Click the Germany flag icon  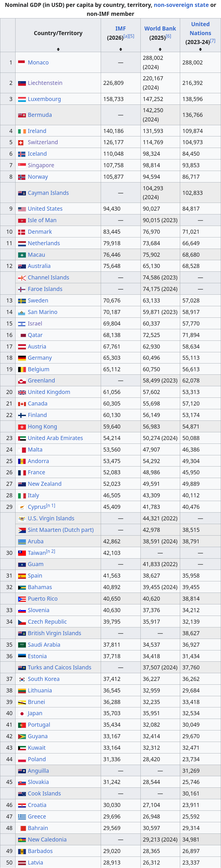pyautogui.click(x=22, y=358)
